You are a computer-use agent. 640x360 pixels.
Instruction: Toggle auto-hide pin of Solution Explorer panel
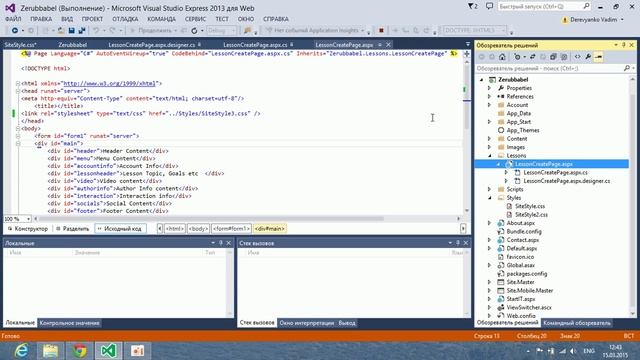tap(624, 45)
